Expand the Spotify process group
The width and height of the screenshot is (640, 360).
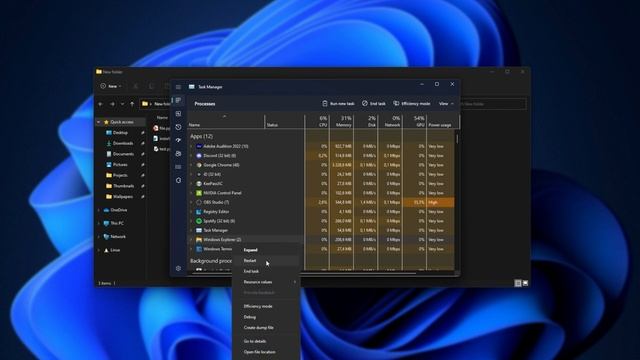[191, 221]
